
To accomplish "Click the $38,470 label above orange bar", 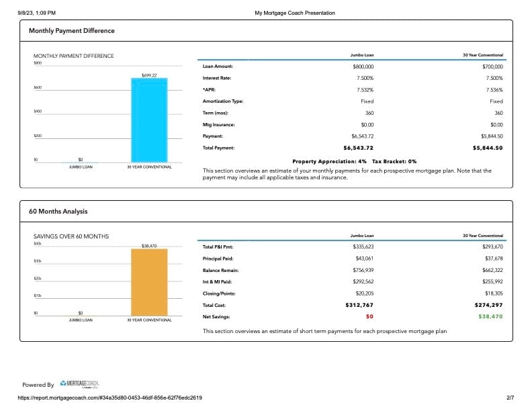I will point(149,246).
